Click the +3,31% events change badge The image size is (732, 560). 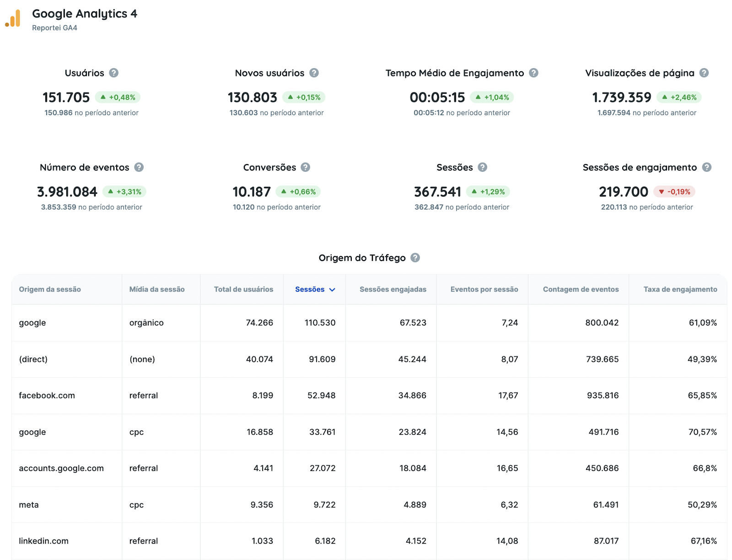[x=124, y=192]
